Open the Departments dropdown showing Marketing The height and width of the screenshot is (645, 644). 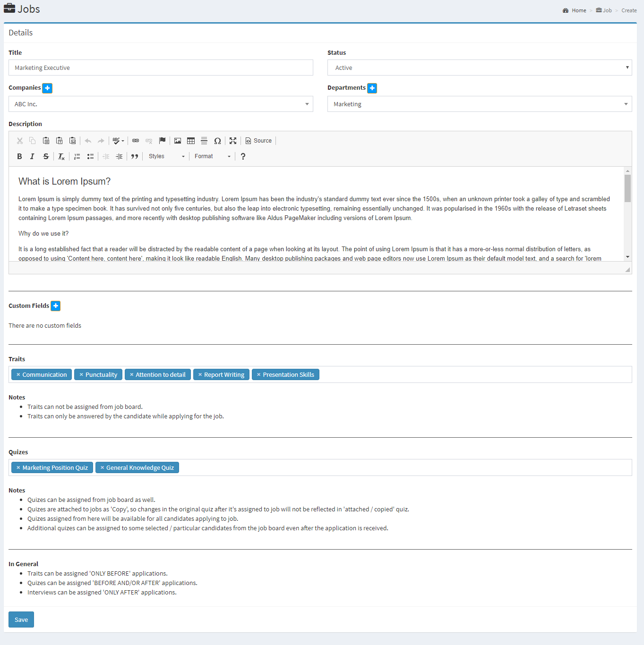click(480, 104)
